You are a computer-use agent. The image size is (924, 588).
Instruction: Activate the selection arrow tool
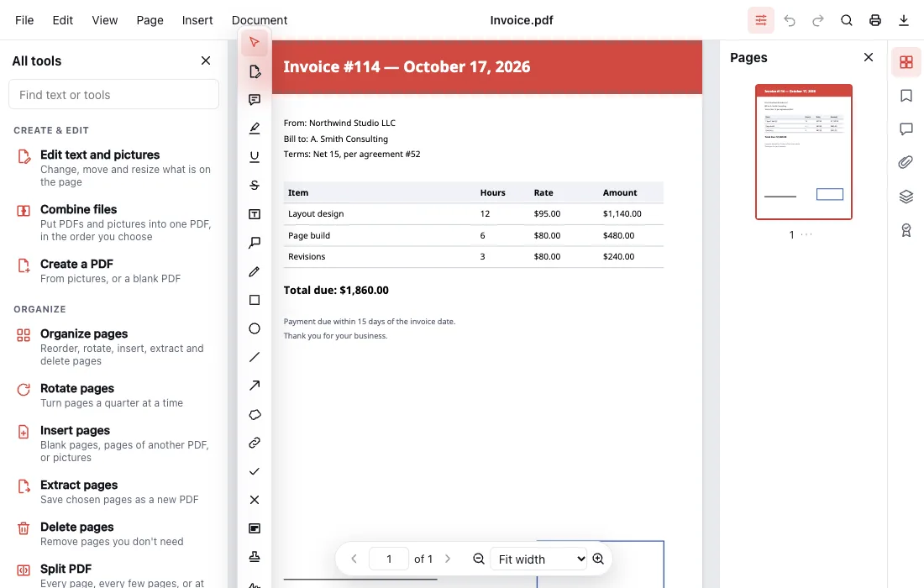[x=254, y=43]
